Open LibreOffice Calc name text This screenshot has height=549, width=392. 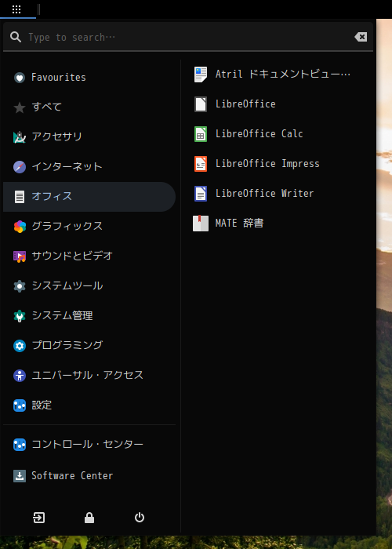(x=259, y=134)
